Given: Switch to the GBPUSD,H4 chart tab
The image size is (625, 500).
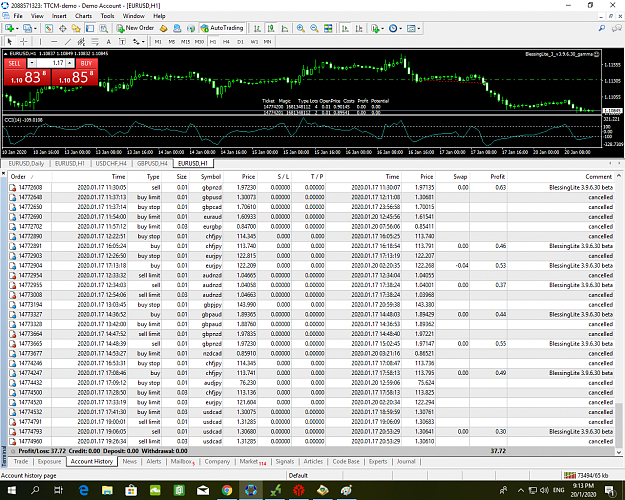Looking at the screenshot, I should [x=152, y=163].
